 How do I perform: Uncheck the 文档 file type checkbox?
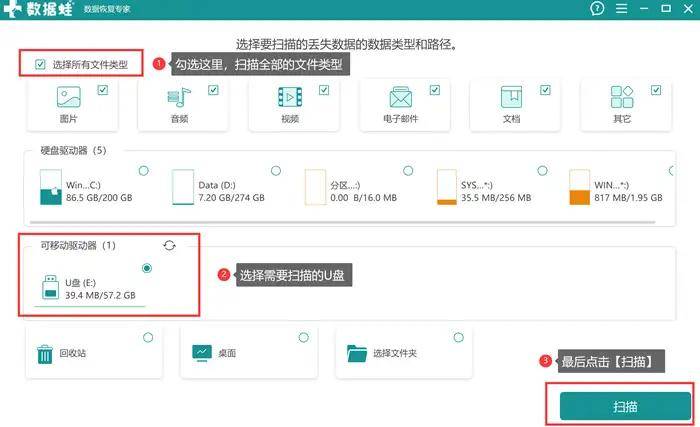pos(546,90)
